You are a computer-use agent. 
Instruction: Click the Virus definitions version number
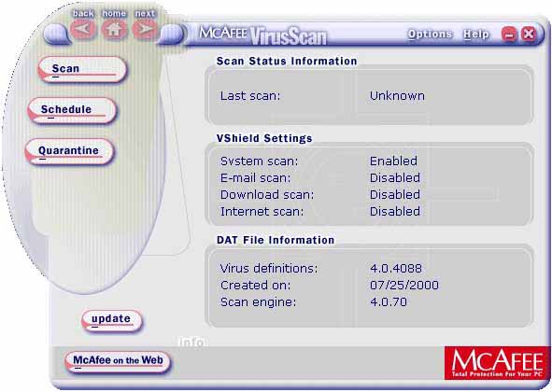396,269
